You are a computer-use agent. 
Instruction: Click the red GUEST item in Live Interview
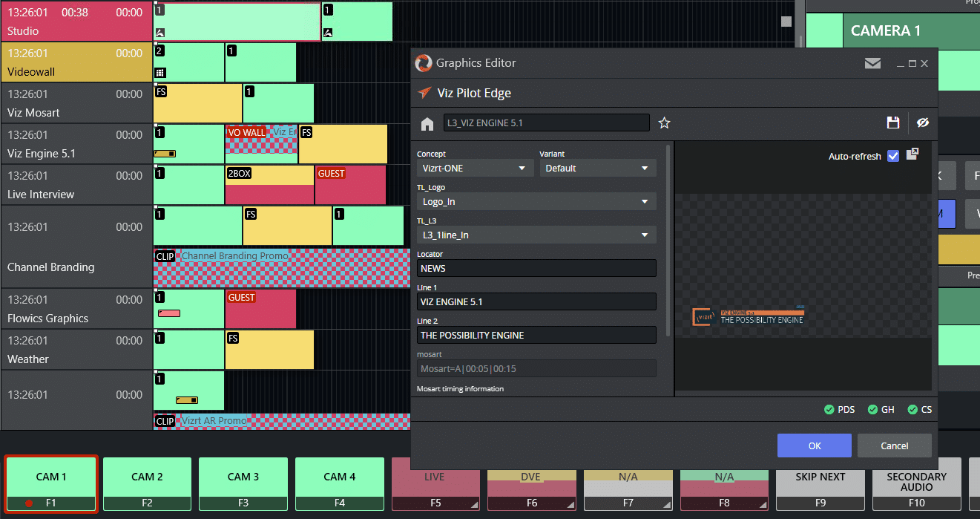350,186
